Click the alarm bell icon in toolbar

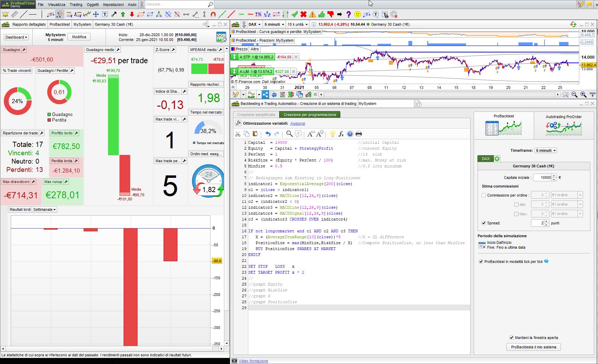click(5, 15)
